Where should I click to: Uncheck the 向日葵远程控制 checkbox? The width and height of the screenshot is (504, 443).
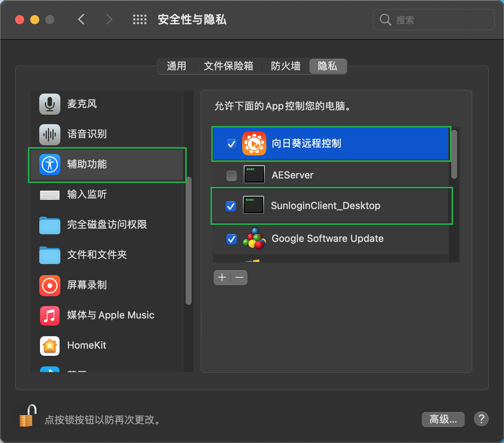tap(231, 144)
